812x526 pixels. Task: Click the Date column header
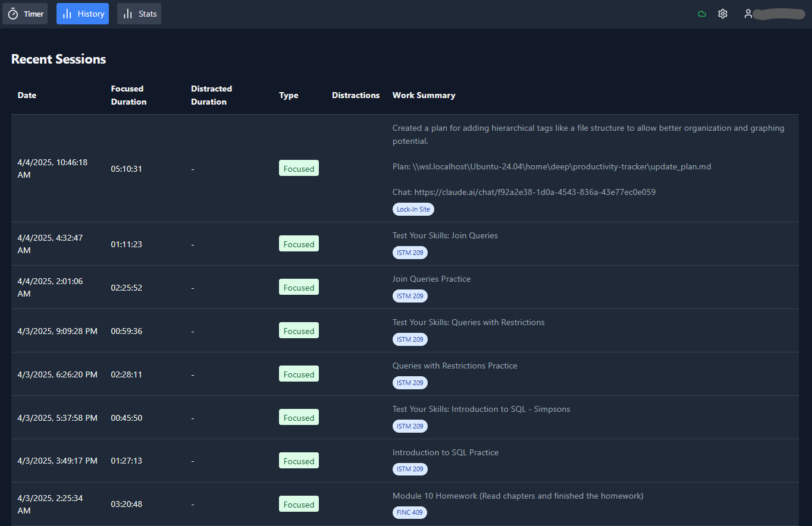27,95
